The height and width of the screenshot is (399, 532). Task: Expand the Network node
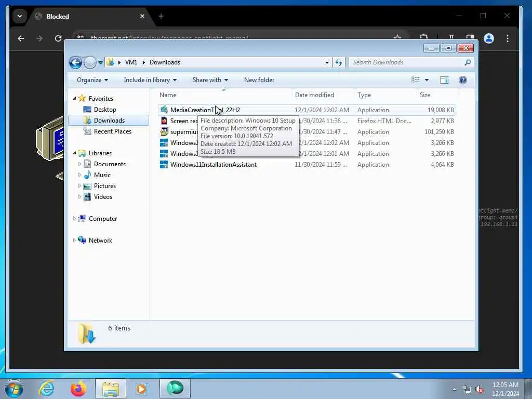tap(74, 241)
